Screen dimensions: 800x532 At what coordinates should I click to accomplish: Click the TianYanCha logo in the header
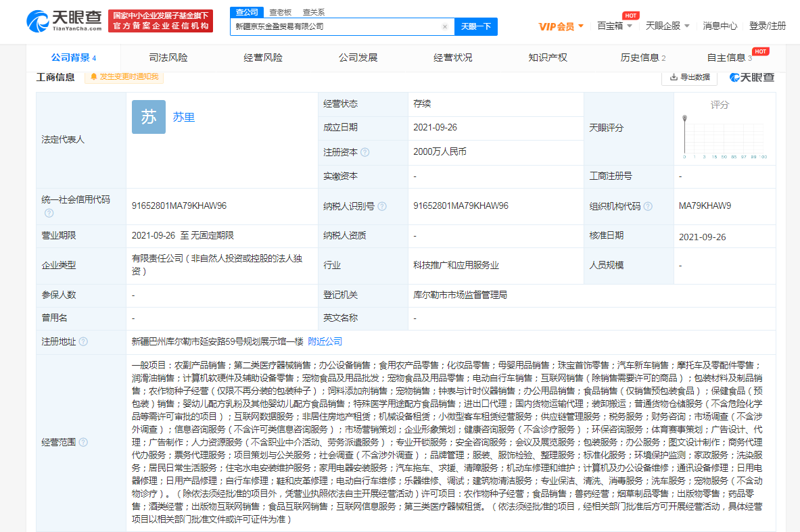64,20
